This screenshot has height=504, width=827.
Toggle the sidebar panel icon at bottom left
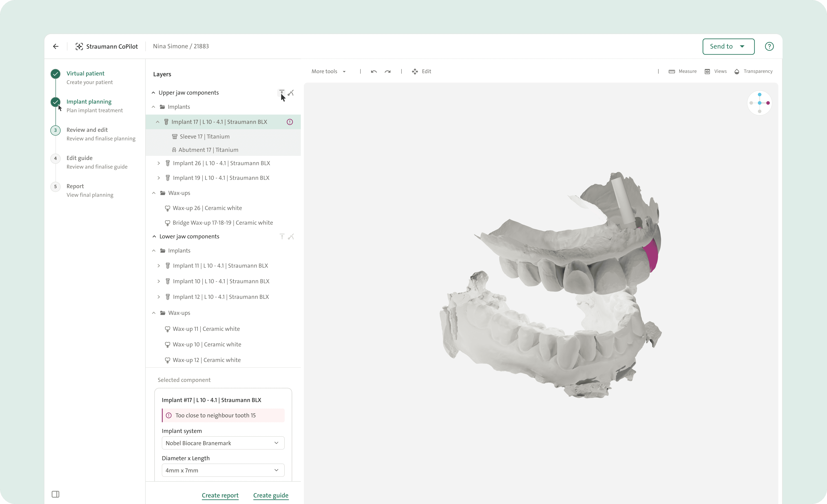(55, 494)
